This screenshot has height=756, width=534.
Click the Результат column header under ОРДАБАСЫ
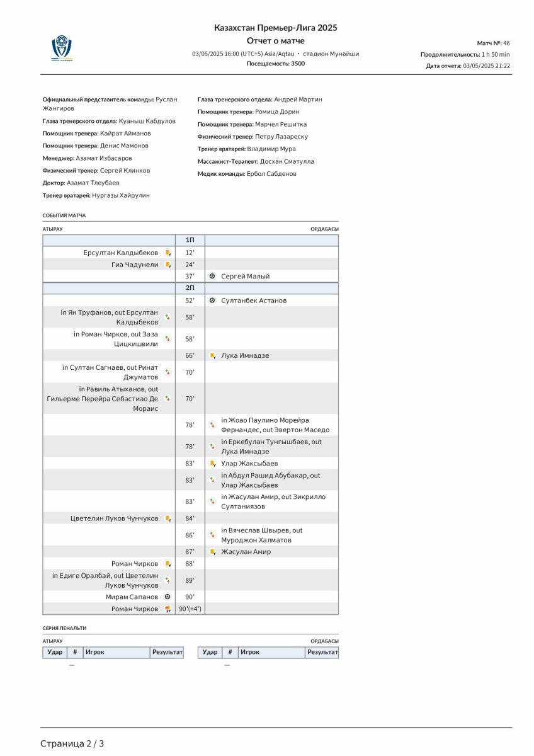pos(322,652)
